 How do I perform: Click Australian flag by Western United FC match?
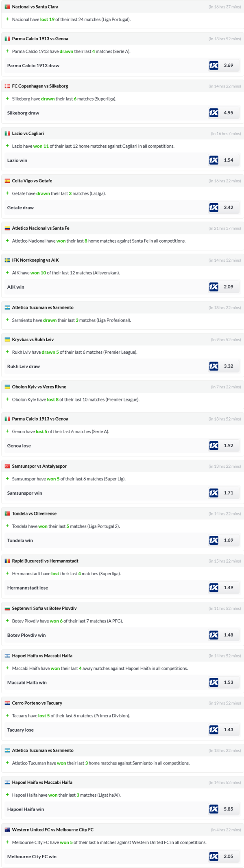click(x=7, y=830)
